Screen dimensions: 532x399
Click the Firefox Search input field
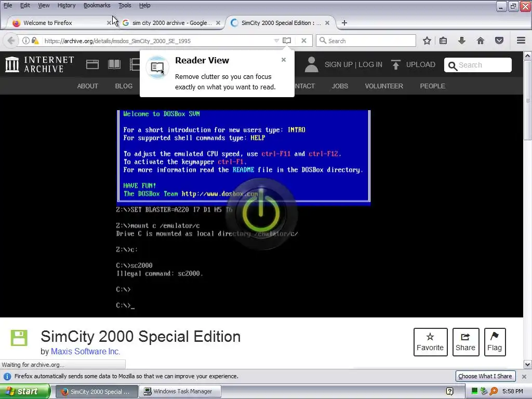pos(366,41)
